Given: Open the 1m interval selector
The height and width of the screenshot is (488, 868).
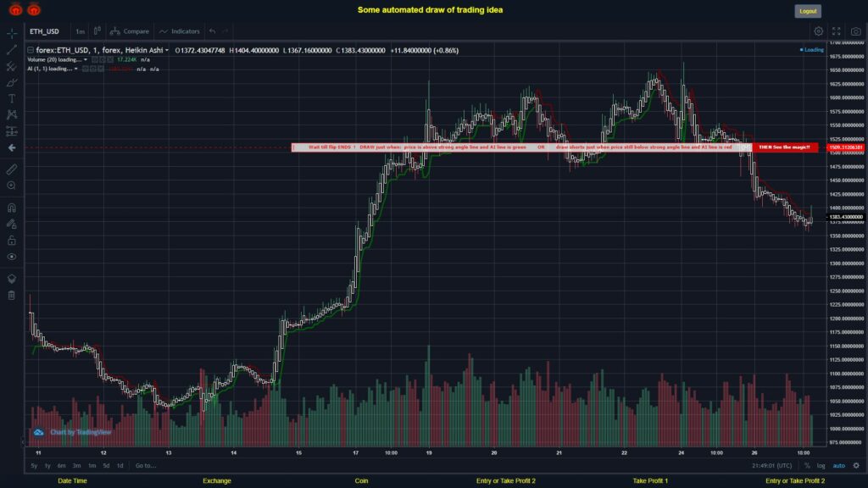Looking at the screenshot, I should click(x=81, y=31).
